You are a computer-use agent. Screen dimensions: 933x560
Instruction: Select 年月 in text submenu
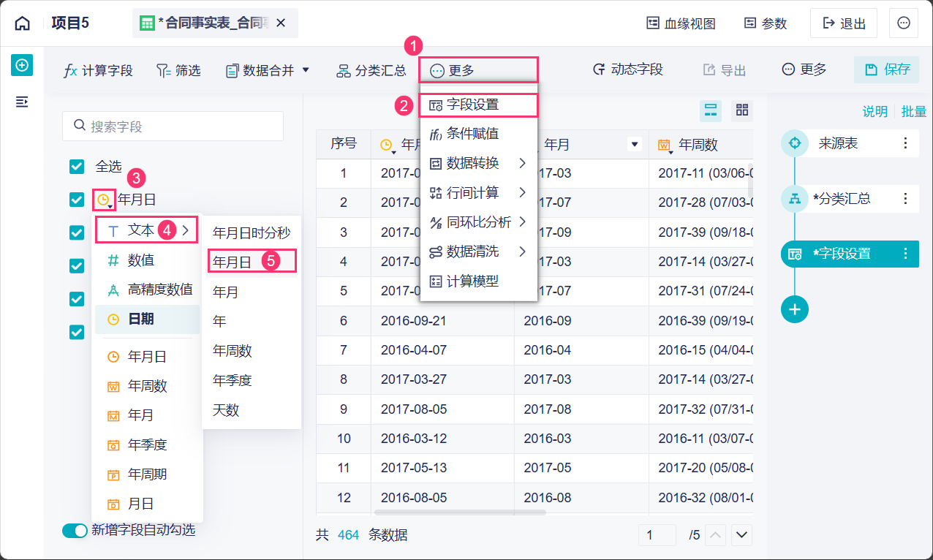(252, 292)
